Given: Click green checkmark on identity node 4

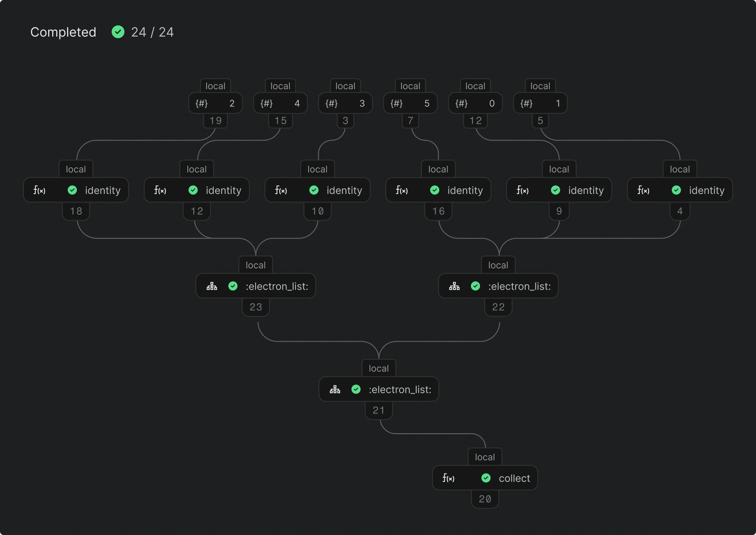Looking at the screenshot, I should point(676,190).
